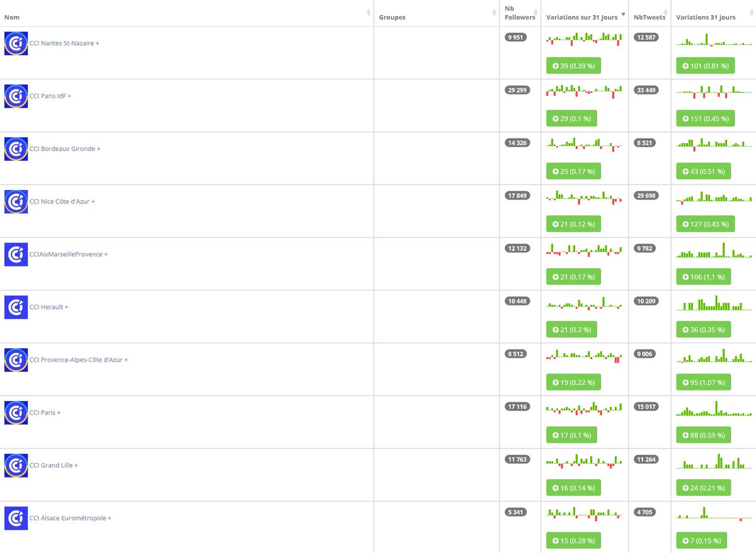The width and height of the screenshot is (756, 553).
Task: Click the 29 (0.1 %) followers variation badge
Action: [x=571, y=118]
